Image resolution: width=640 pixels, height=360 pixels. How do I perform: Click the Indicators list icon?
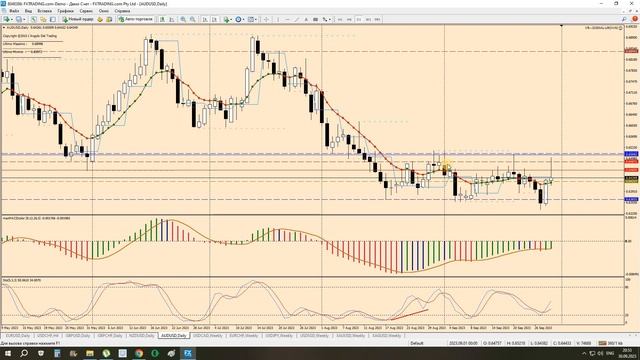(x=227, y=19)
